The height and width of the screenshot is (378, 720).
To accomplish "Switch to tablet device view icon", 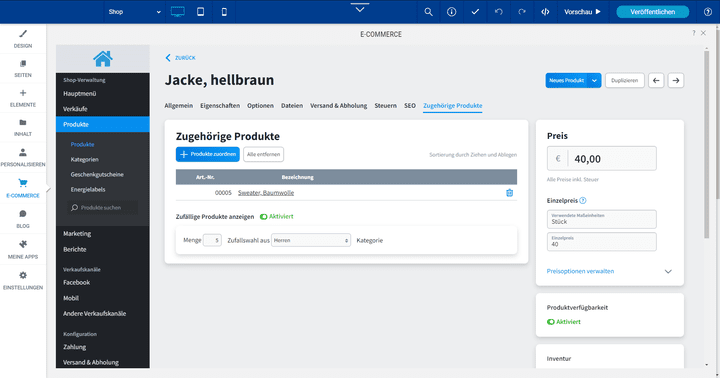I will pos(201,12).
